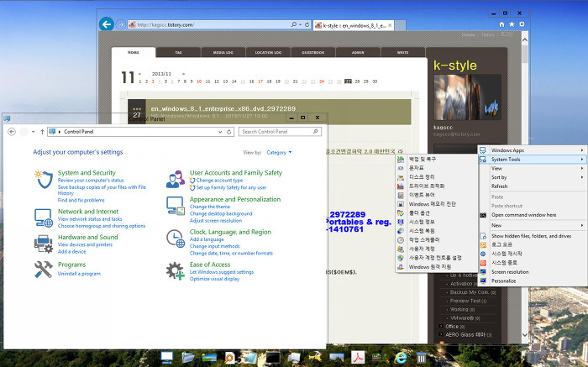Open the recent locations dropdown in Control Panel
588x367 pixels.
[x=33, y=132]
